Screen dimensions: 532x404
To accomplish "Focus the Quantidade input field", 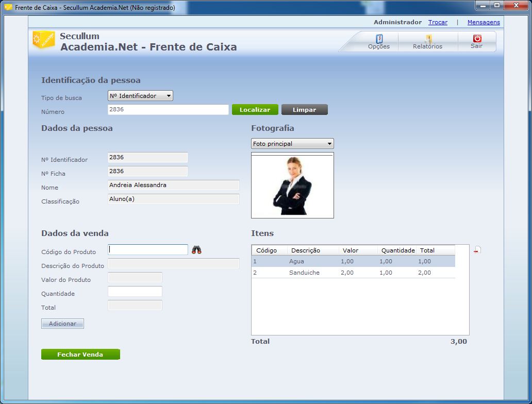I will [x=135, y=291].
